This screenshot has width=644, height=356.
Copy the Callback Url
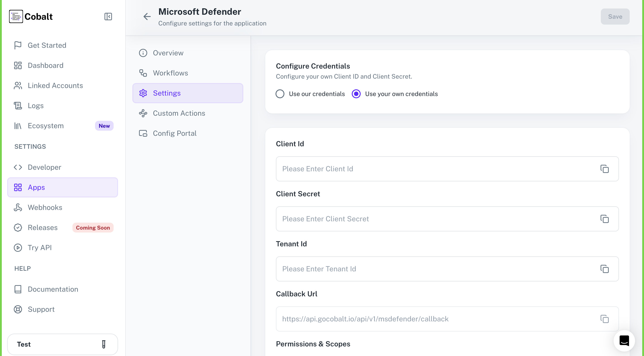pos(605,319)
